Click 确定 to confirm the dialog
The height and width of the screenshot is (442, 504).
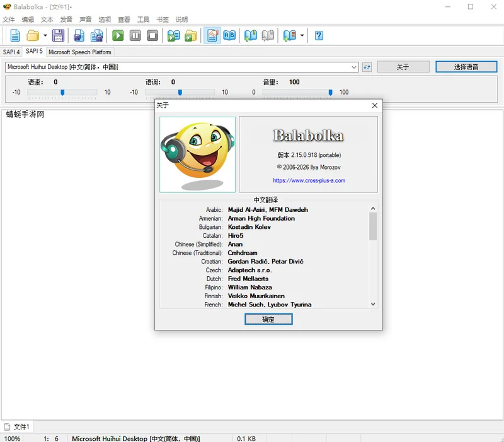268,320
